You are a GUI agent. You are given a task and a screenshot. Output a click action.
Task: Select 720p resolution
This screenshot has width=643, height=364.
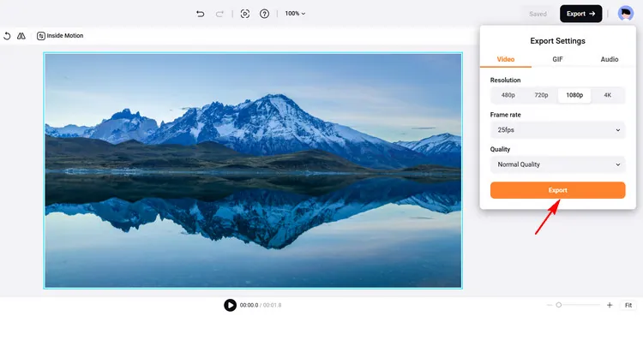(541, 95)
